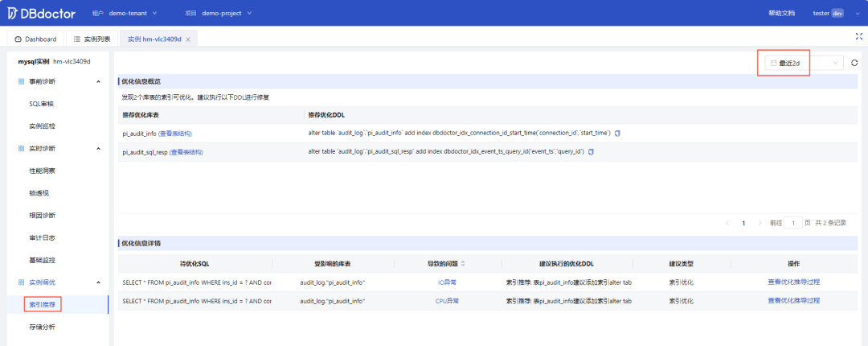Viewport: 868px width, 346px height.
Task: Copy the pi_audit_info DDL with copy icon
Action: click(617, 134)
